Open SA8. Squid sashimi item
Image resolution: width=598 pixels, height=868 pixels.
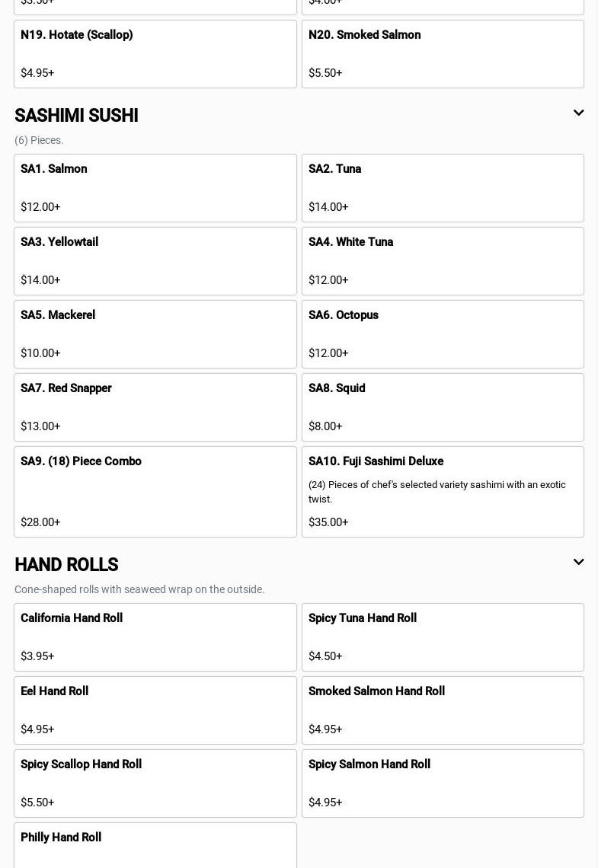(443, 407)
